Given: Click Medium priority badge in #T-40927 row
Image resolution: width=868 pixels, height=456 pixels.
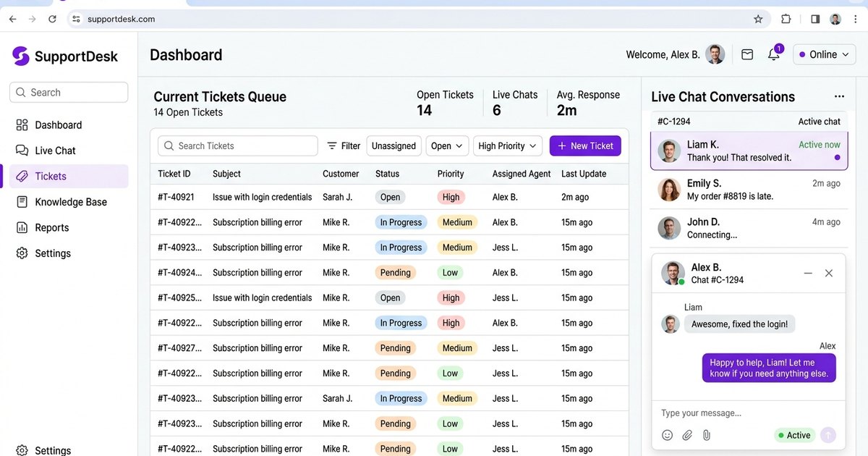Looking at the screenshot, I should (x=457, y=348).
